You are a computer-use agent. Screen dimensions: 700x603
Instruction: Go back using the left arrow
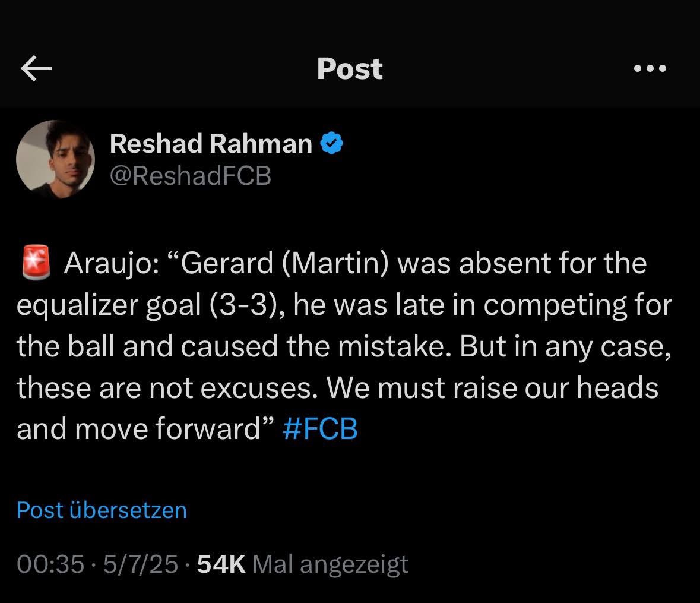pos(36,68)
